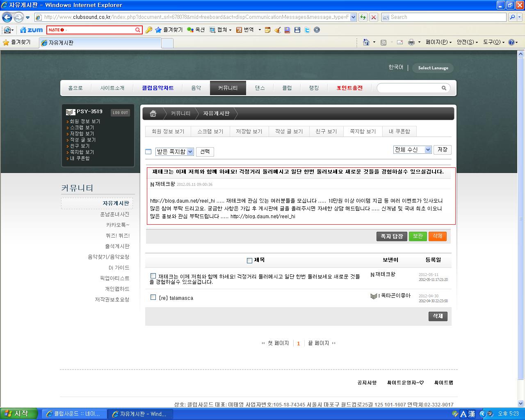This screenshot has width=525, height=420.
Task: Click the Twitter bird icon in zum toolbar
Action: (307, 30)
